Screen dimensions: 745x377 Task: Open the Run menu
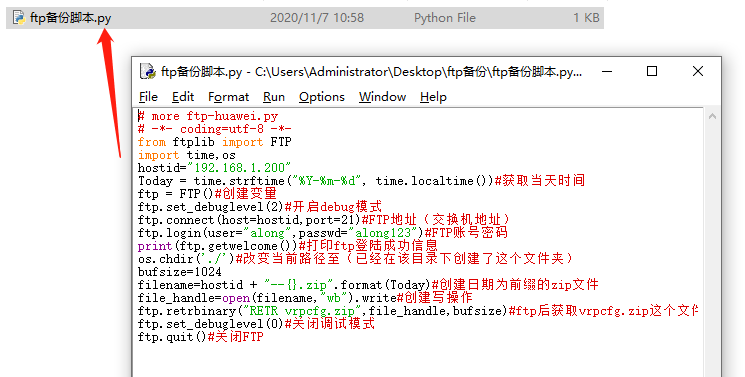point(274,97)
